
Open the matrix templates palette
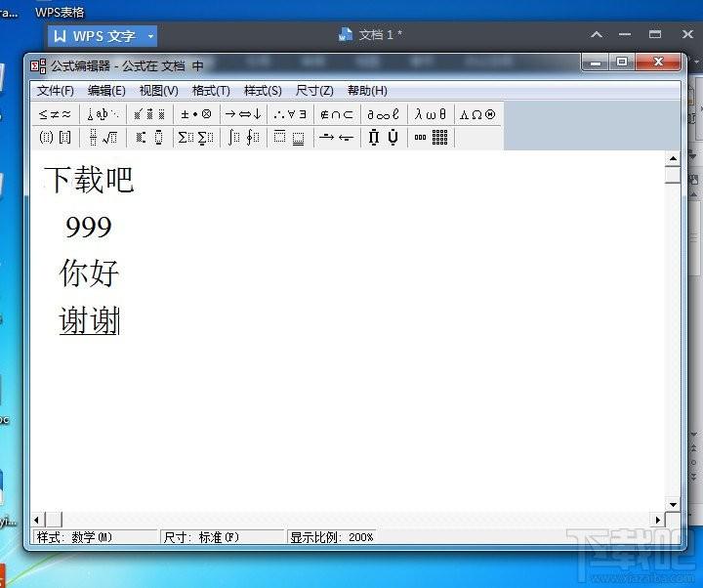click(x=431, y=138)
